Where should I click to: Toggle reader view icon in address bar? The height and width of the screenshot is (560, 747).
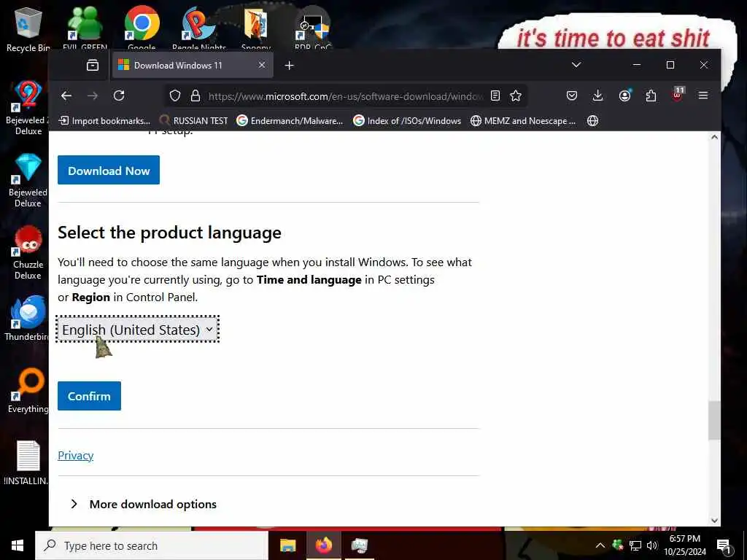click(495, 96)
